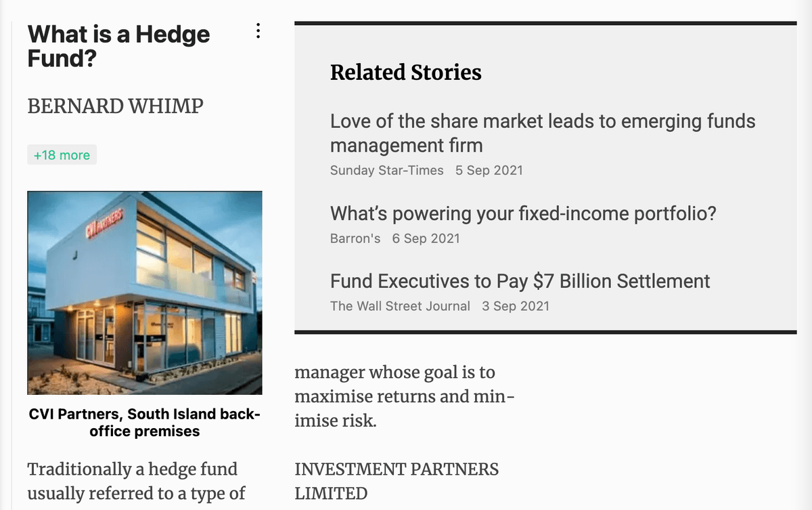This screenshot has width=812, height=510.
Task: Read "What's powering your fixed-income portfolio?" story
Action: pos(522,214)
